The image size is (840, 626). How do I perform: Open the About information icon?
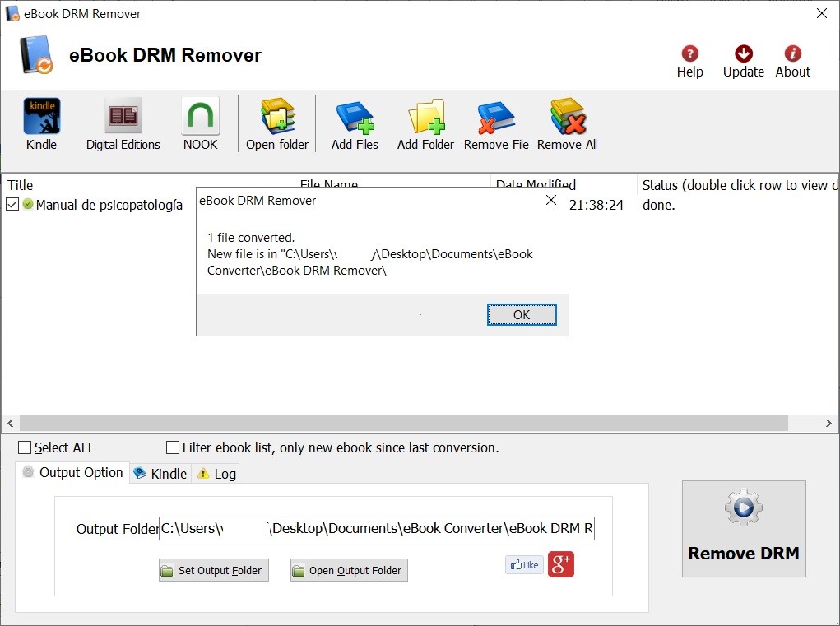pos(793,53)
